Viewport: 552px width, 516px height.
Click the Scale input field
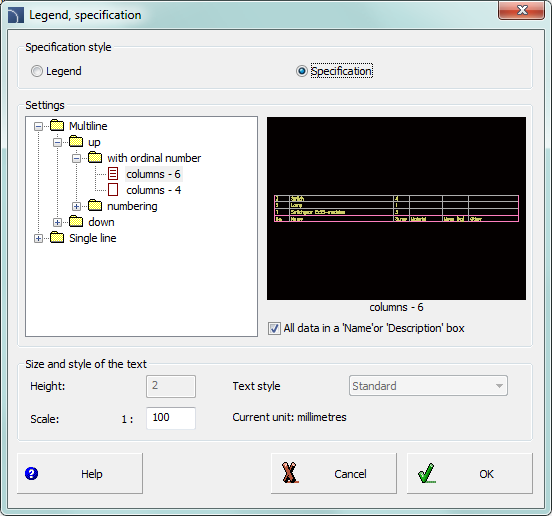(171, 418)
